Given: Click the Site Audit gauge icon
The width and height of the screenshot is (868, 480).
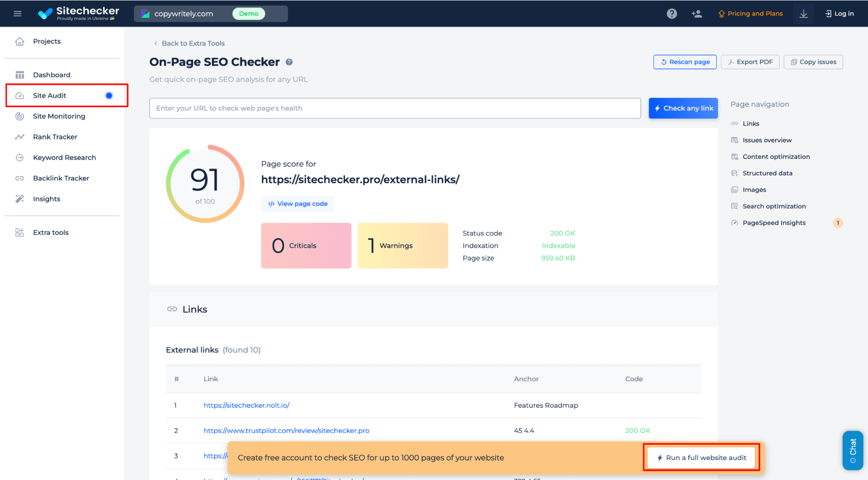Looking at the screenshot, I should click(x=20, y=95).
